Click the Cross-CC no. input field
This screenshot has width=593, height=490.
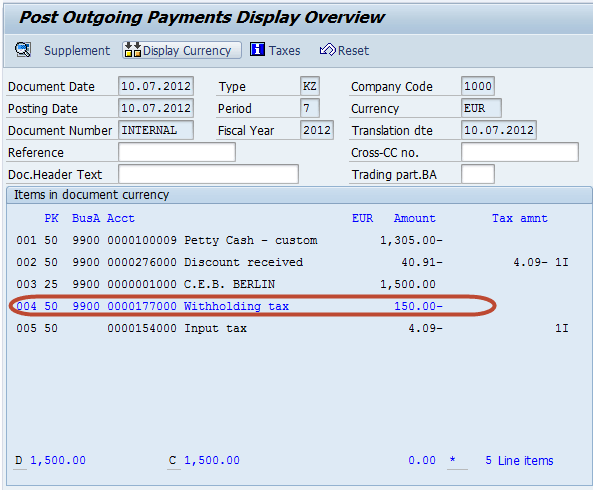pos(520,152)
